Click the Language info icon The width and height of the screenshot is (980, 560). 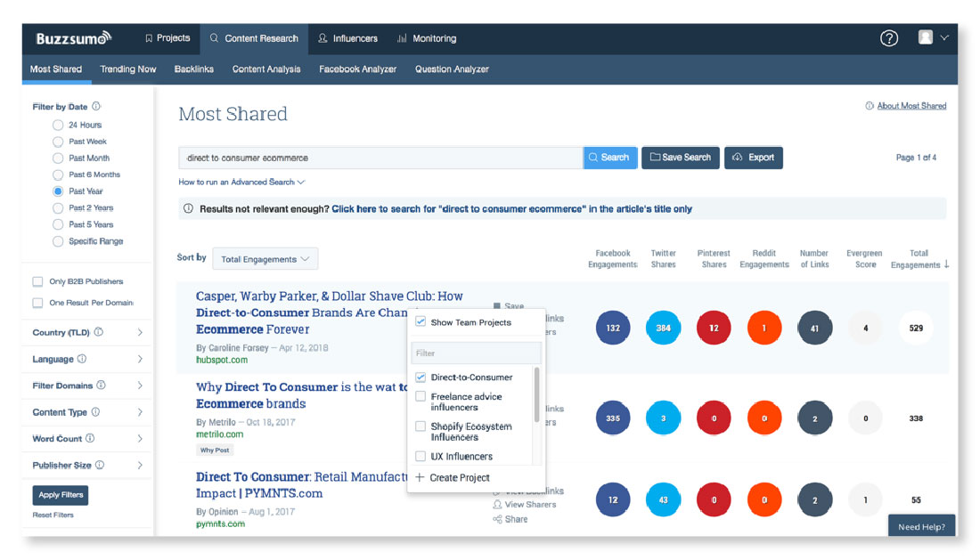point(82,359)
